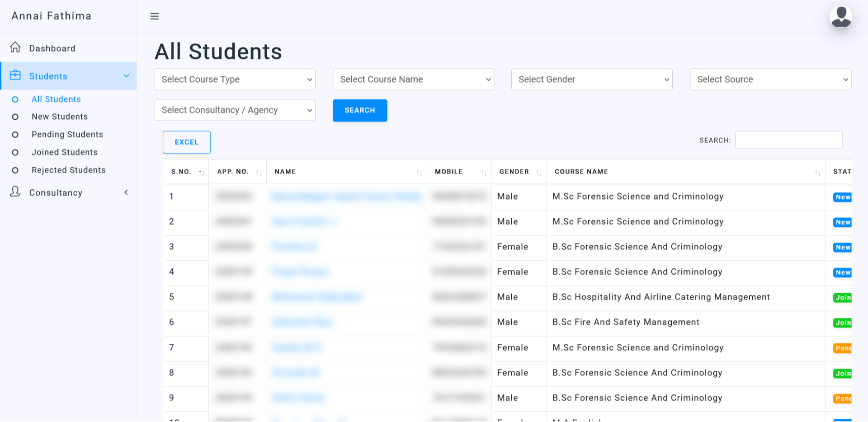Sort by App. No. column arrows
Screen dimensions: 868x422
click(x=259, y=173)
